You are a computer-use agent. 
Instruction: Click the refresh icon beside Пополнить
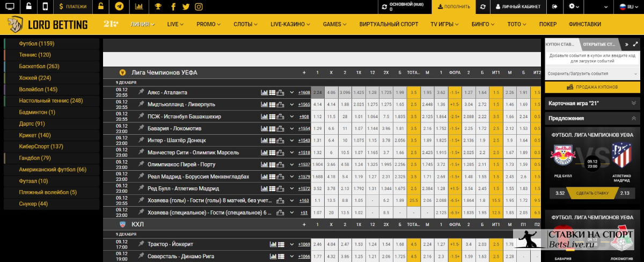pos(483,6)
